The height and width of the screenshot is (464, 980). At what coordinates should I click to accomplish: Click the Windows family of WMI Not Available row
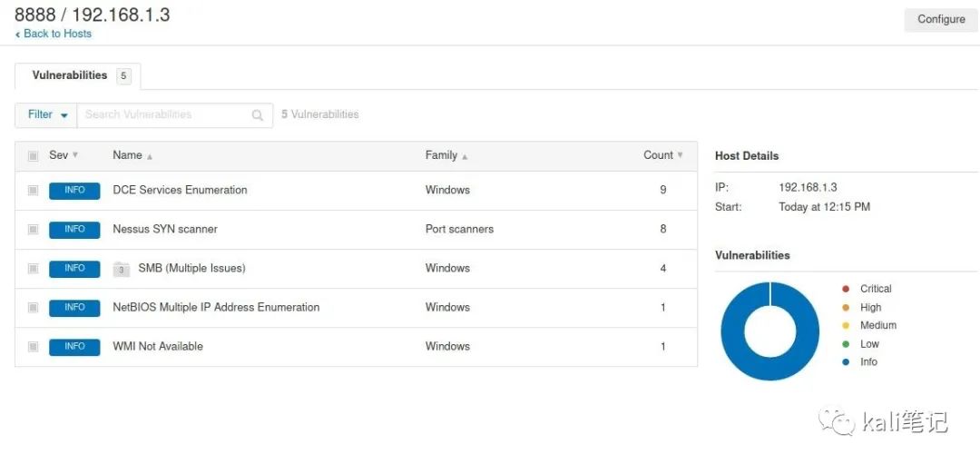pos(447,347)
